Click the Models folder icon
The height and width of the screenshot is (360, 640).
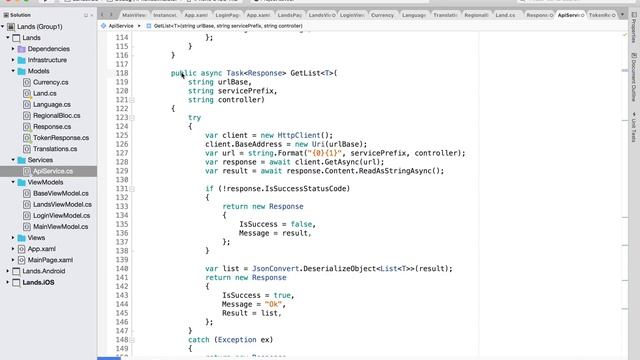click(x=22, y=71)
